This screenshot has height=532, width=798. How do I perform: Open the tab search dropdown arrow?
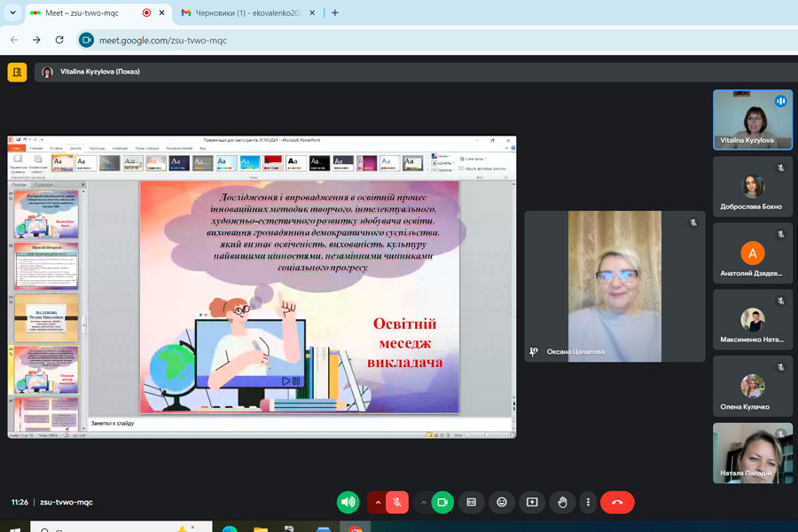point(12,12)
